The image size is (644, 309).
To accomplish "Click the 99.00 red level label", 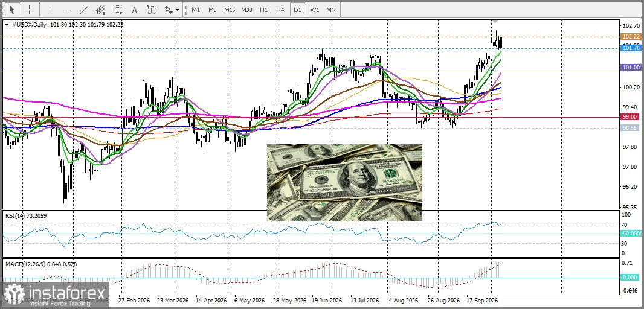I will point(631,116).
